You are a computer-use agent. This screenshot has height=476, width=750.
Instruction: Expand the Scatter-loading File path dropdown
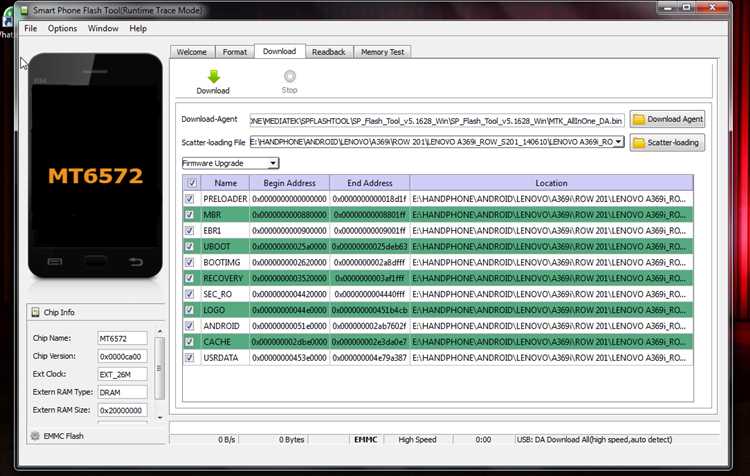(x=618, y=142)
